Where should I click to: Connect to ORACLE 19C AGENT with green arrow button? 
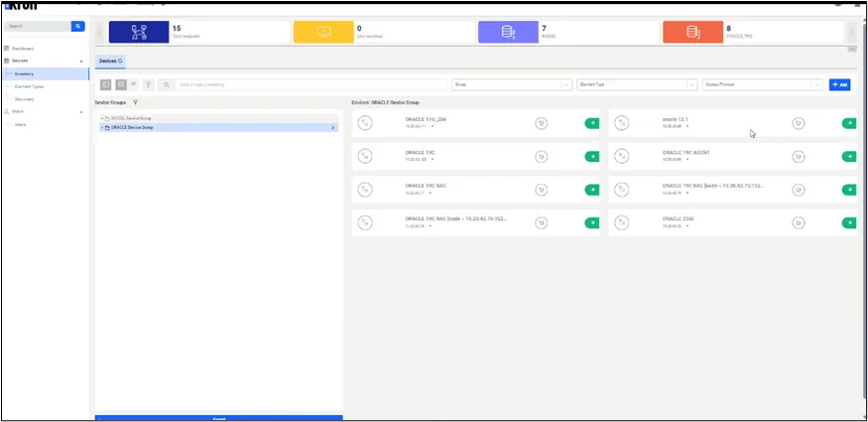[848, 157]
